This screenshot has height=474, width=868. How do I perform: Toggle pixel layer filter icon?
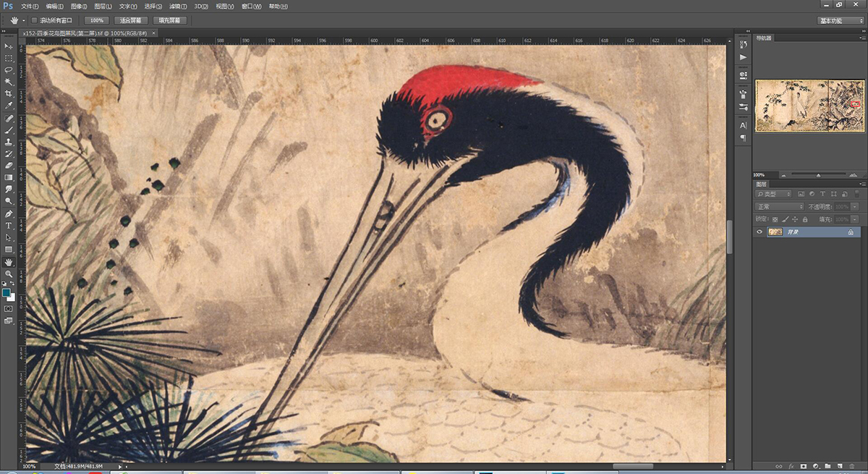(801, 194)
